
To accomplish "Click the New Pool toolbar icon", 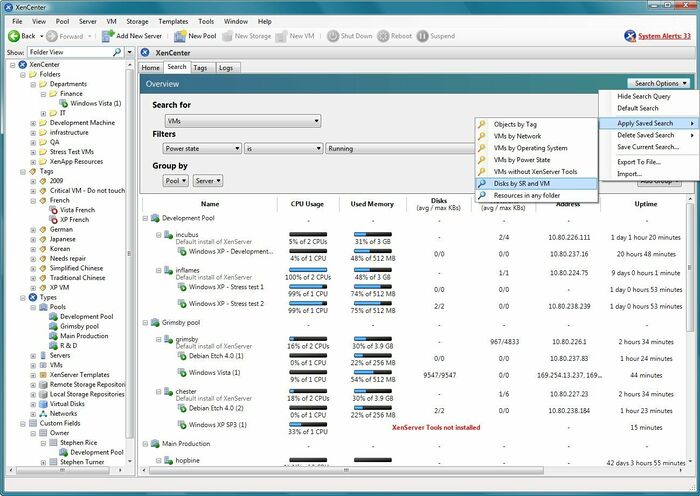I will pos(179,36).
